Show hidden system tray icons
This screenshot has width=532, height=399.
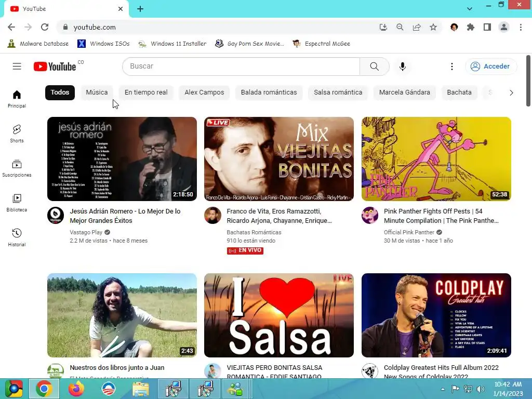tap(443, 389)
